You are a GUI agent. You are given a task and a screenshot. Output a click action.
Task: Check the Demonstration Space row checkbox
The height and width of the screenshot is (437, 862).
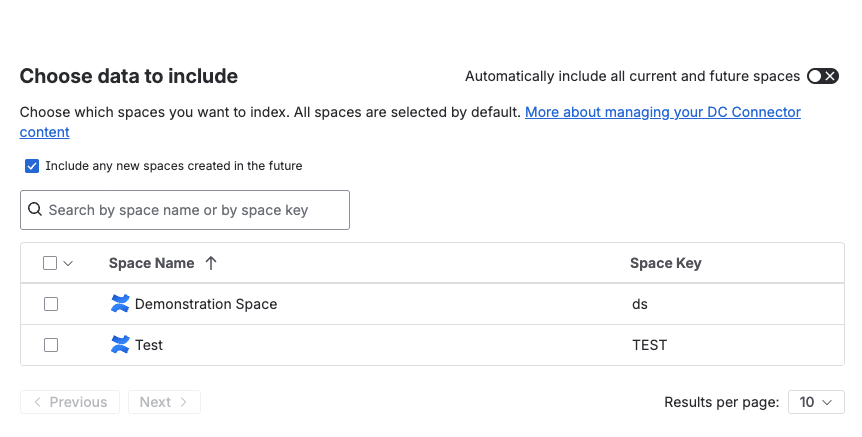point(51,304)
